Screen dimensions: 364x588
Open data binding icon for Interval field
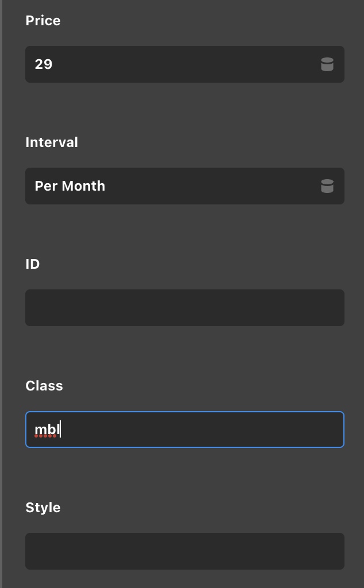(327, 186)
